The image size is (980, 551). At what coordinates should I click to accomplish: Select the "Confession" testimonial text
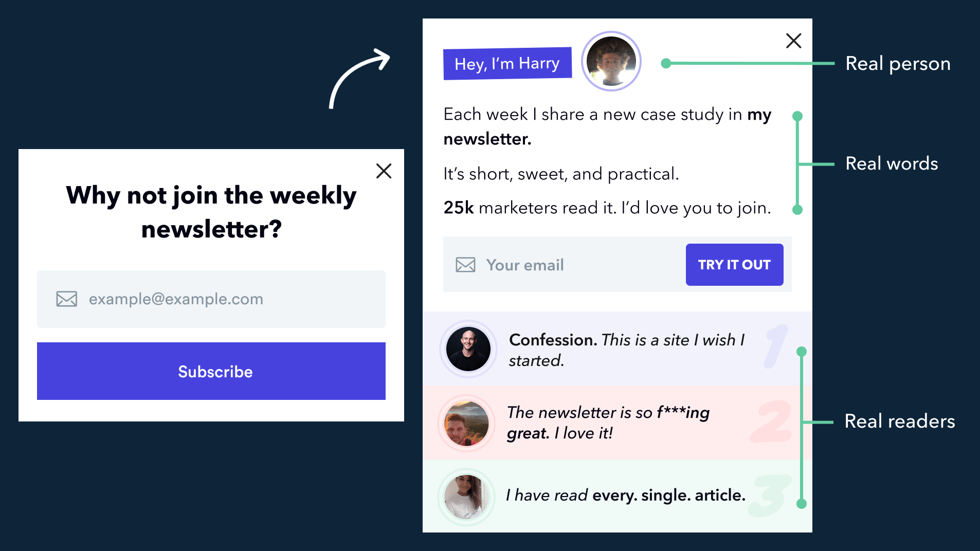(627, 350)
